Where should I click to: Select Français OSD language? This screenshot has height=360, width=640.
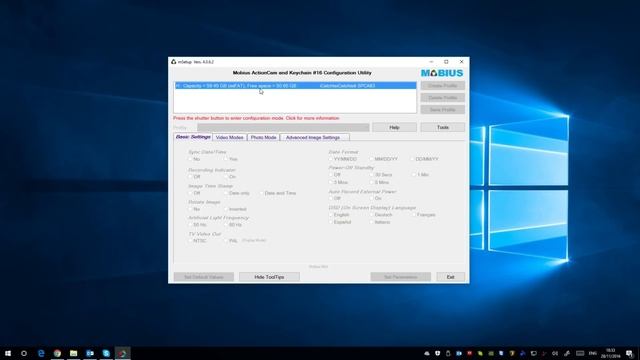(424, 215)
